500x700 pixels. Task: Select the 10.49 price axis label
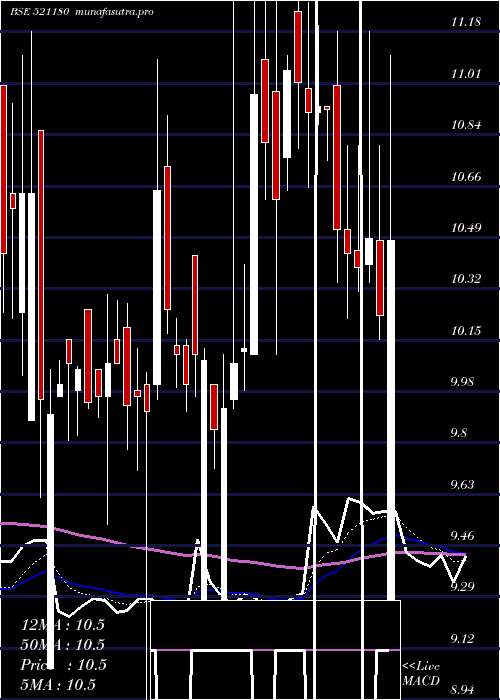click(x=466, y=228)
